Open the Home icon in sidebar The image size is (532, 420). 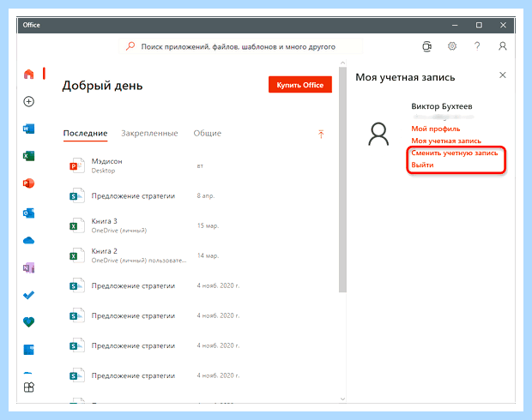click(29, 74)
